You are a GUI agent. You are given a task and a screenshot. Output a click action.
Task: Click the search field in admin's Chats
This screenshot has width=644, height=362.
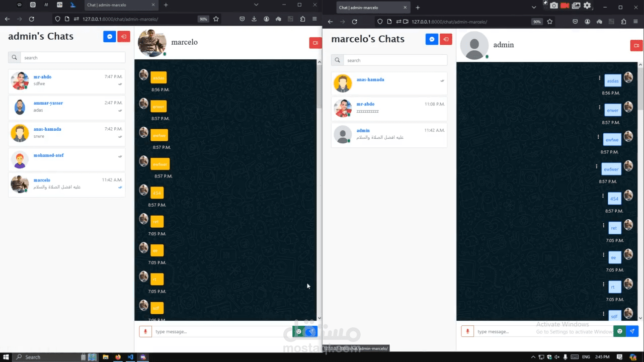click(72, 57)
